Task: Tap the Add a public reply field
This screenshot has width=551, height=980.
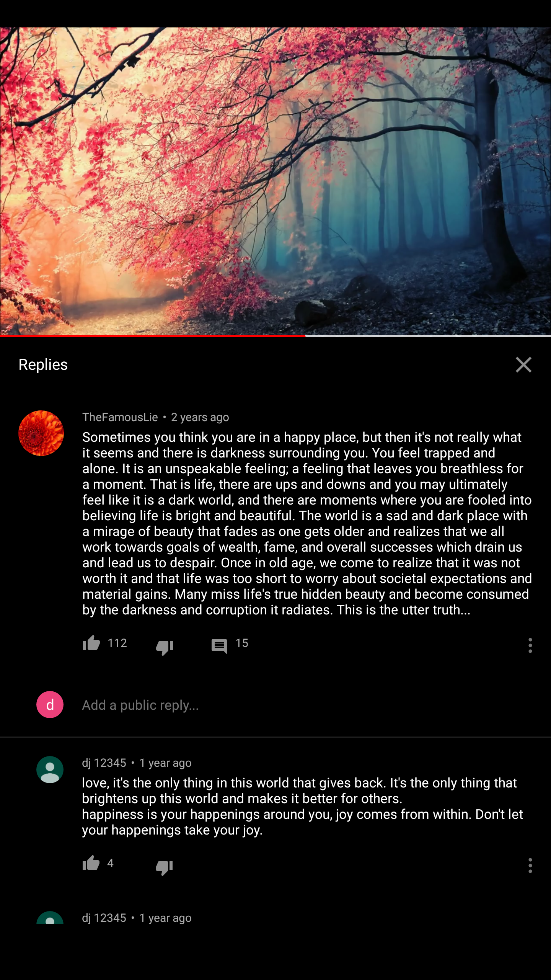Action: [x=306, y=705]
